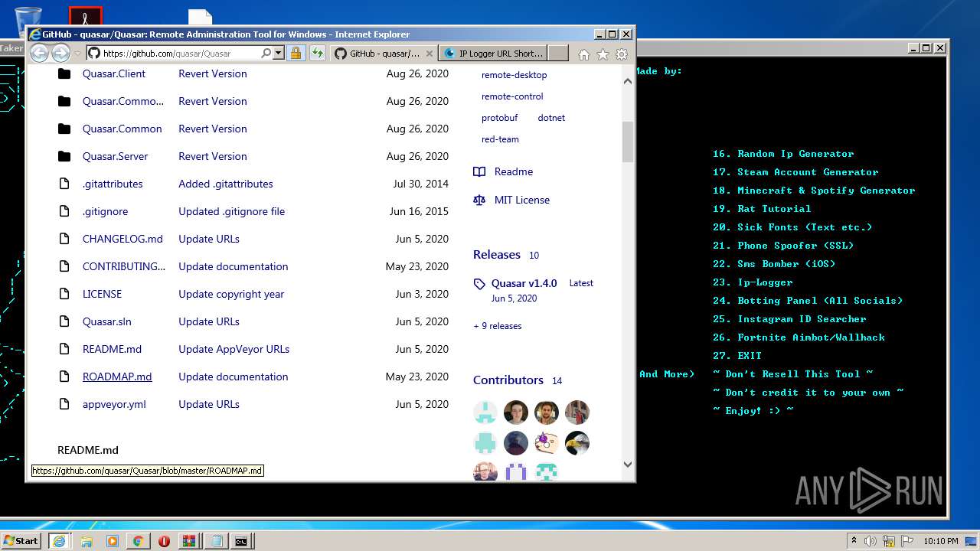980x551 pixels.
Task: Refresh the page with the green arrows button
Action: pos(318,54)
